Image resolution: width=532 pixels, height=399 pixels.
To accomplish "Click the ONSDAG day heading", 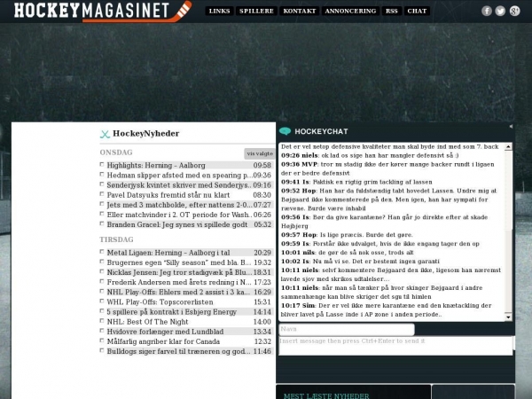I will pyautogui.click(x=116, y=153).
